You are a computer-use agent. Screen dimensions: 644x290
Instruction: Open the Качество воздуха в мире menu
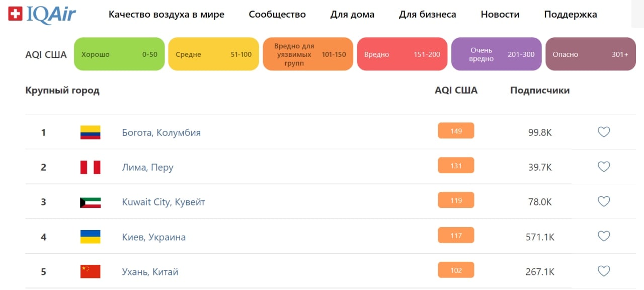coord(167,14)
